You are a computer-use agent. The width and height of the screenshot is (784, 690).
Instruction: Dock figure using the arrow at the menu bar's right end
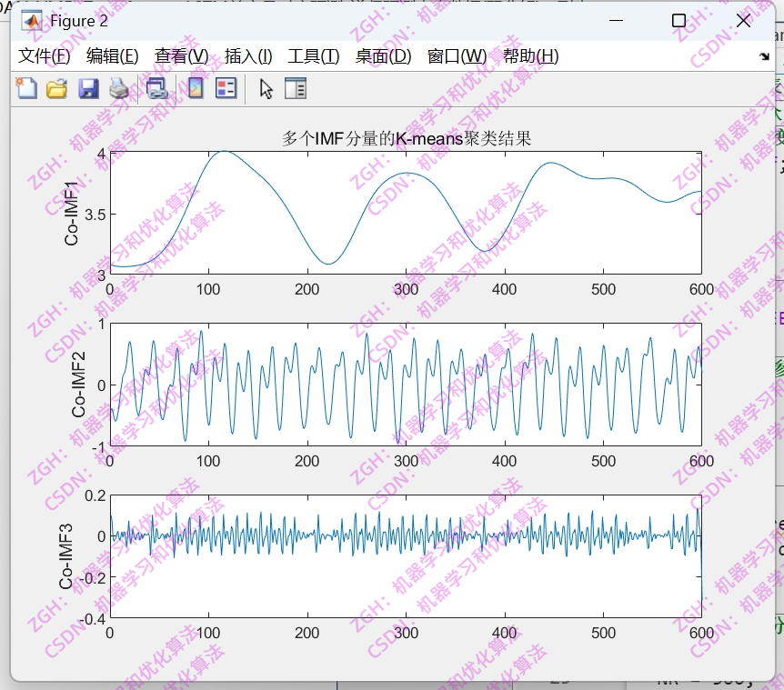pos(765,56)
